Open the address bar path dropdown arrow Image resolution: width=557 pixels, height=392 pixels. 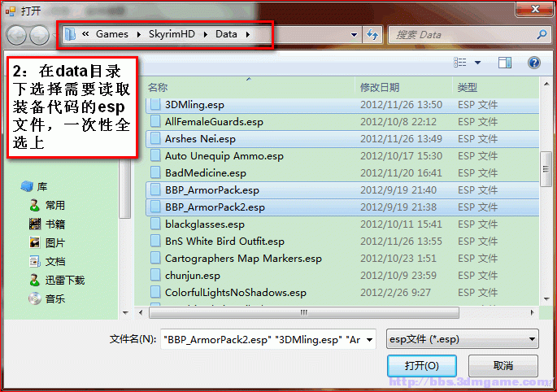(x=354, y=35)
